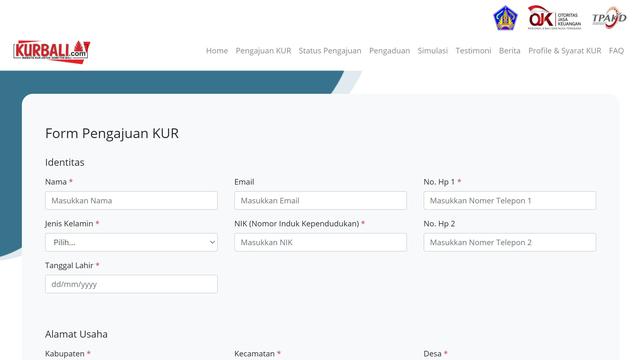Viewport: 640px width, 360px height.
Task: Visit the Testimoni page
Action: [x=473, y=51]
